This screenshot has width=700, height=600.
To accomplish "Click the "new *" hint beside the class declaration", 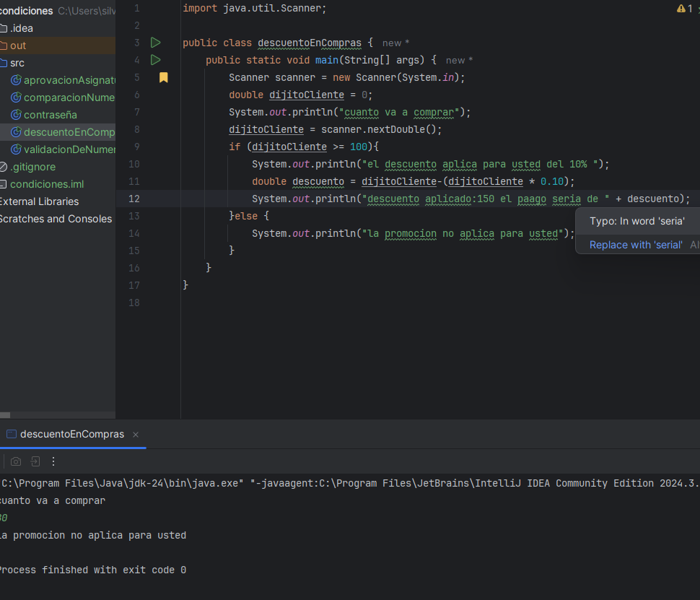I will (395, 43).
